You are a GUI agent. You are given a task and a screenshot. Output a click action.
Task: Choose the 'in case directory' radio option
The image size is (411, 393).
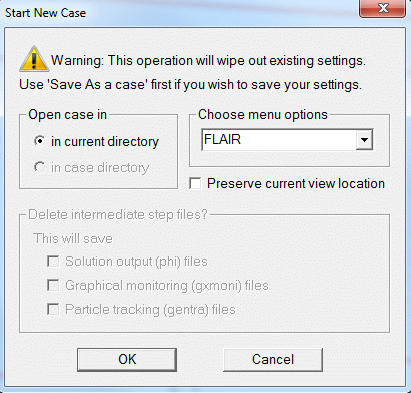coord(40,167)
